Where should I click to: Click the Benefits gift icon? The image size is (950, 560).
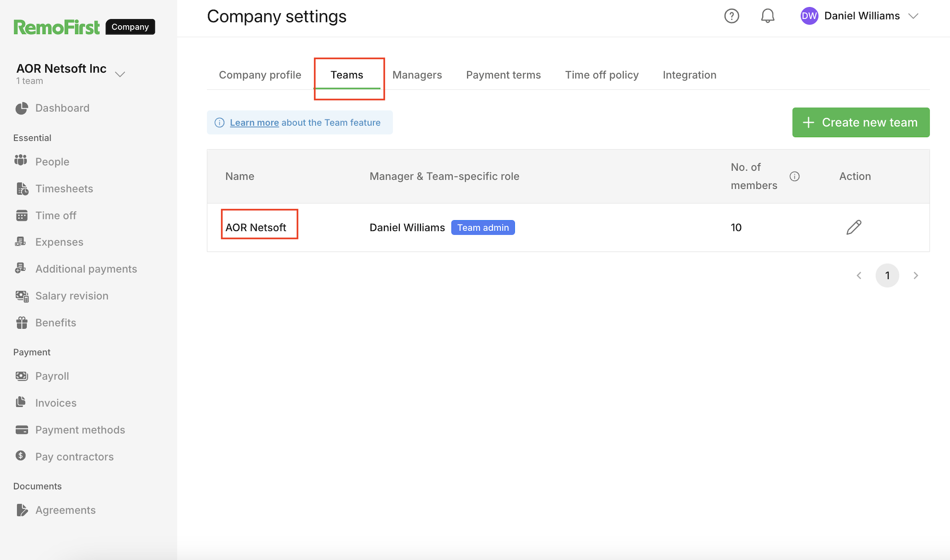coord(22,322)
